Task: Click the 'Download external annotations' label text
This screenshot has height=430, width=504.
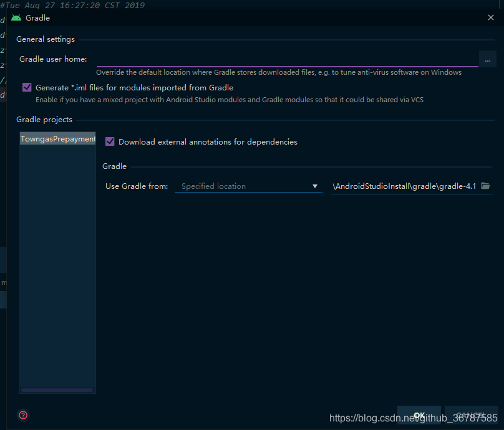Action: pos(208,142)
